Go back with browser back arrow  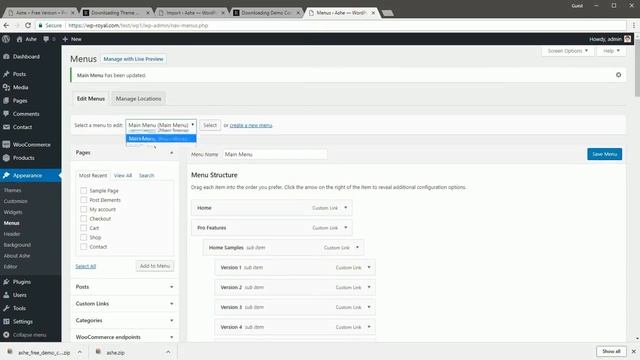pyautogui.click(x=6, y=25)
